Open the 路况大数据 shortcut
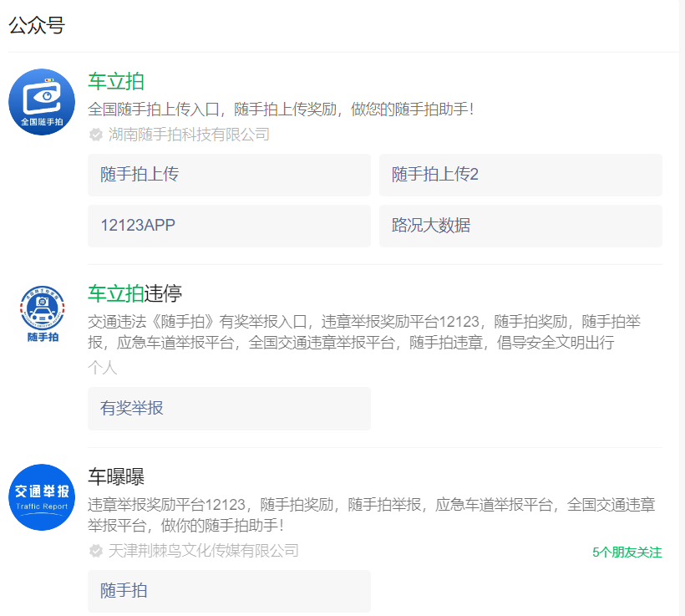685x616 pixels. point(520,226)
